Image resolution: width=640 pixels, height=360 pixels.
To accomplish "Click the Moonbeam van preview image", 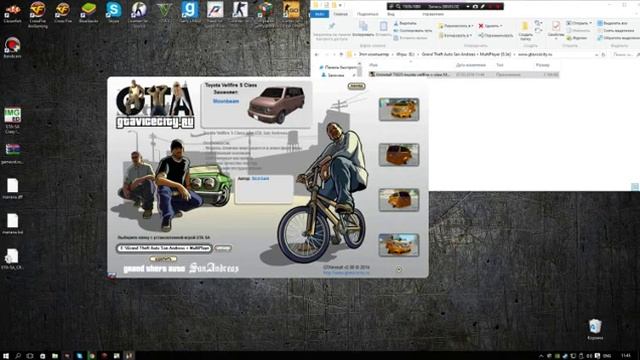I will [277, 105].
